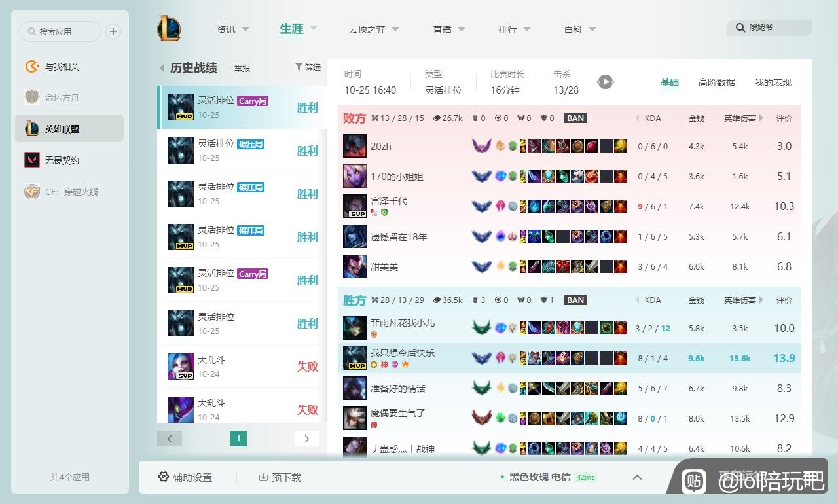The width and height of the screenshot is (838, 504).
Task: Open the 云顶之弈 dropdown menu
Action: pos(374,29)
